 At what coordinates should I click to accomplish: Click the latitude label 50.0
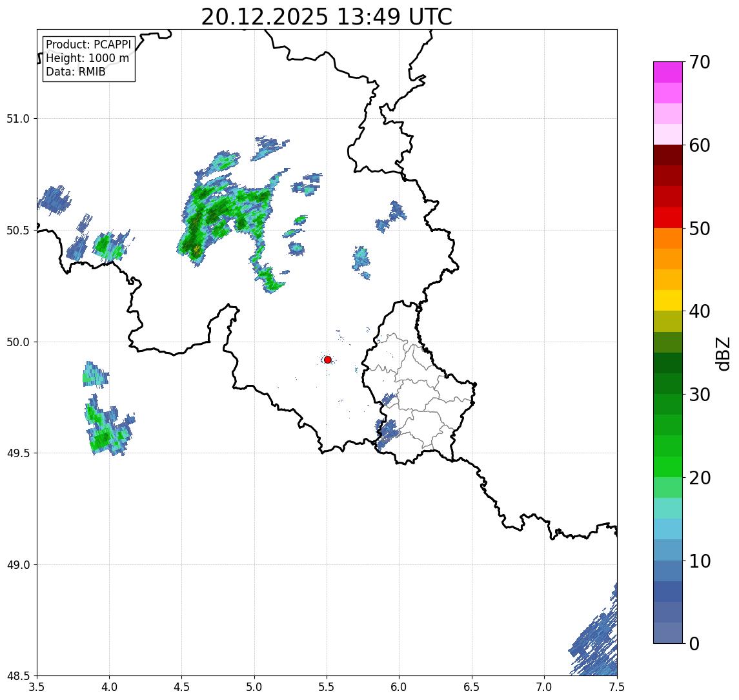17,342
